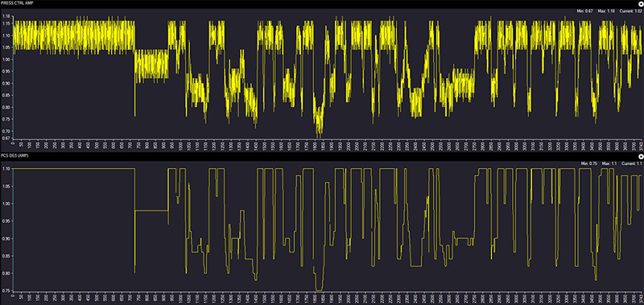This screenshot has height=305, width=644.
Task: Click the Max: 1.18 readout
Action: click(x=606, y=11)
